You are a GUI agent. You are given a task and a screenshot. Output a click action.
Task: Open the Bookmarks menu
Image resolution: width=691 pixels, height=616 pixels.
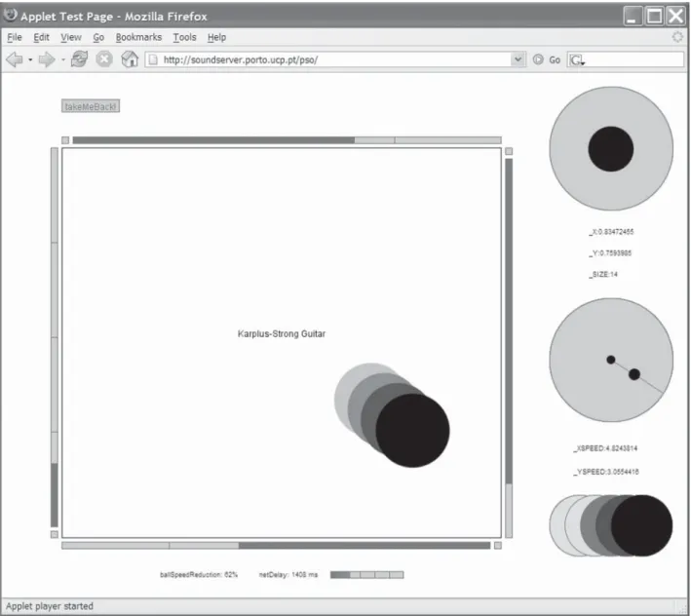(x=138, y=37)
